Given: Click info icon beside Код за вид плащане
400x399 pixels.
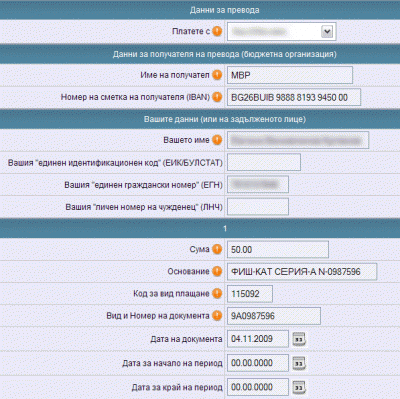Looking at the screenshot, I should tap(217, 293).
